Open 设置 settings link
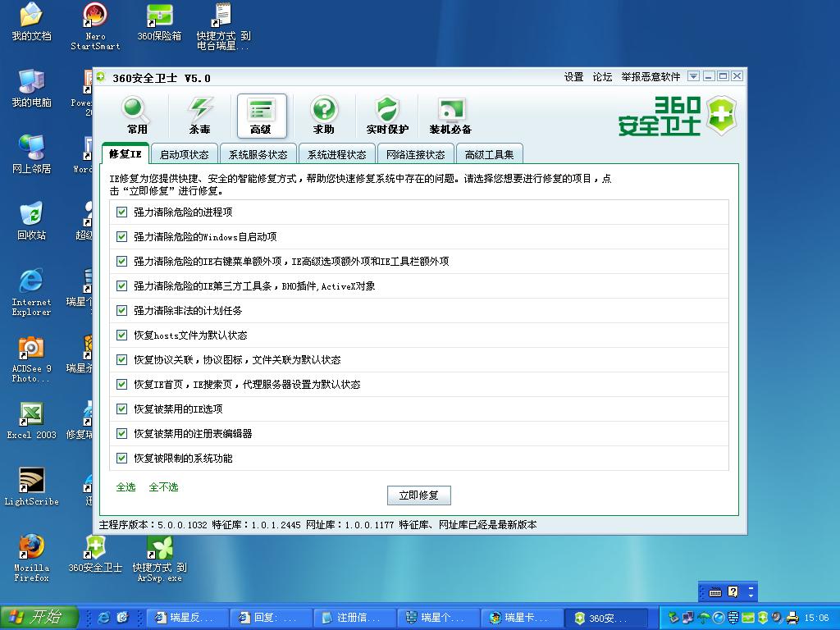The image size is (840, 630). (x=573, y=77)
